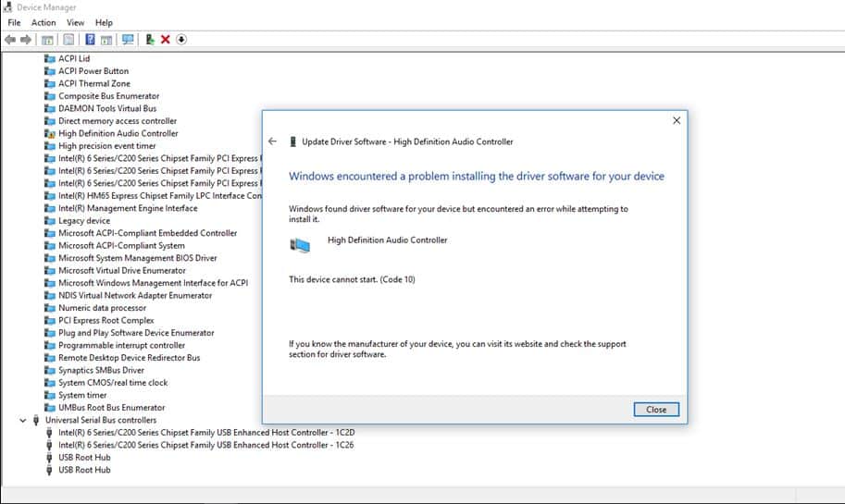Open the View menu
This screenshot has height=504, width=845.
click(x=76, y=22)
